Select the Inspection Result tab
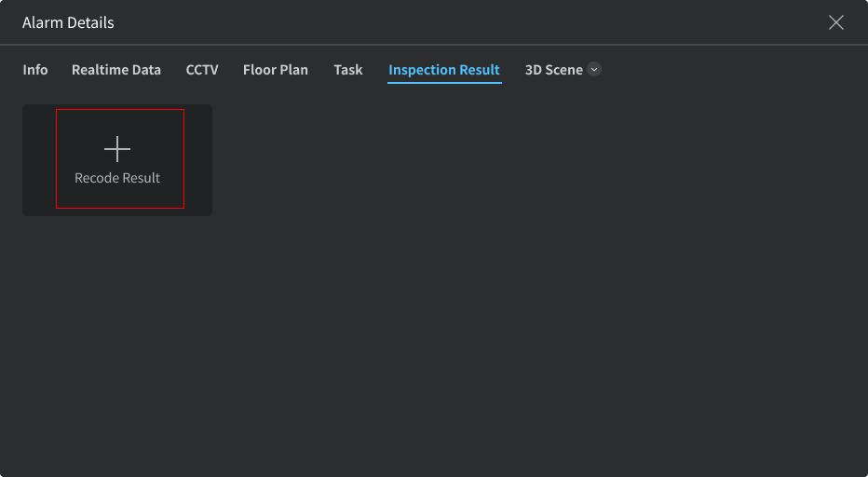 point(444,70)
